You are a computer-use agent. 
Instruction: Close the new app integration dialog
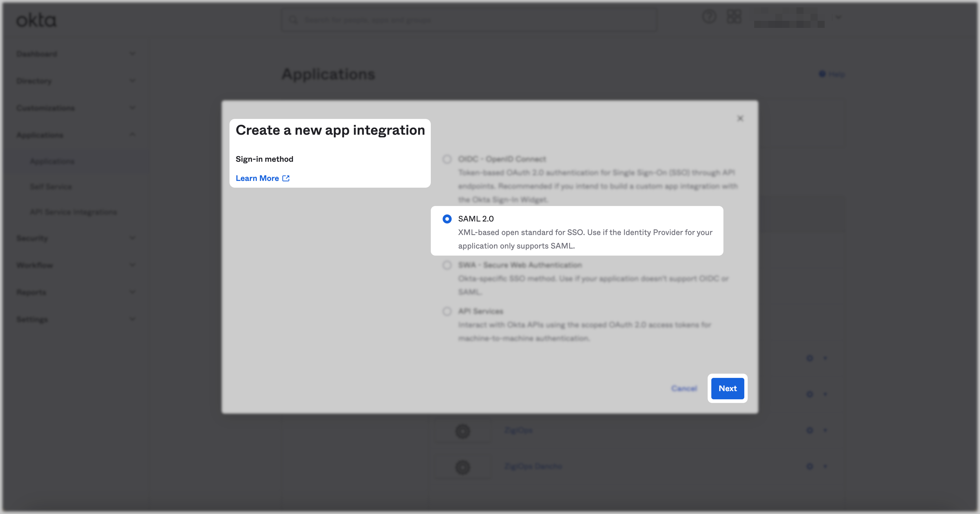(740, 118)
